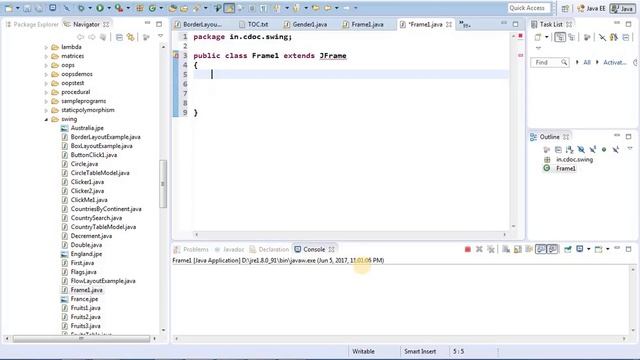Switch to the Gender1.java editor tab

click(x=306, y=24)
